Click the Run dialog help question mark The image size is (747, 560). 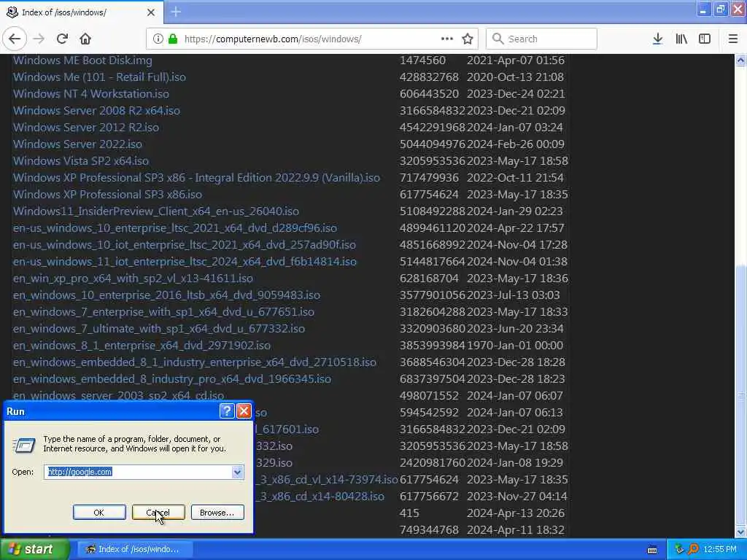pyautogui.click(x=228, y=411)
